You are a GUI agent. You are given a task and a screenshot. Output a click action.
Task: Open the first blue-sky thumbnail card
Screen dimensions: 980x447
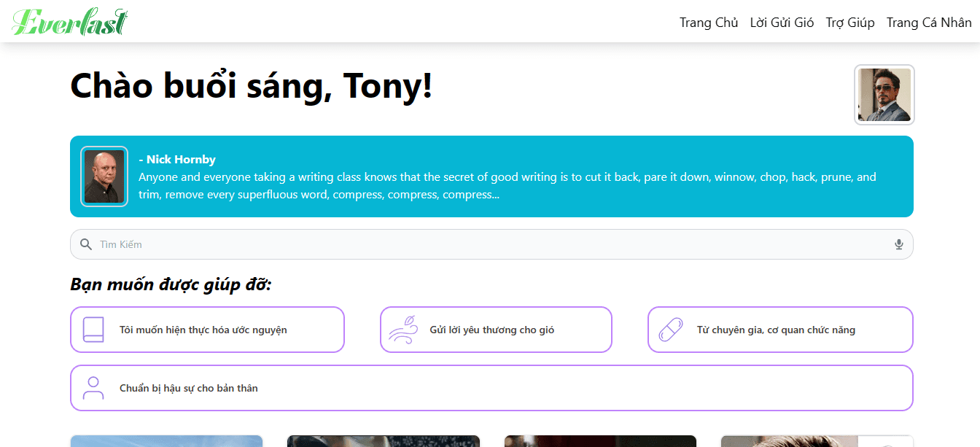[x=166, y=441]
